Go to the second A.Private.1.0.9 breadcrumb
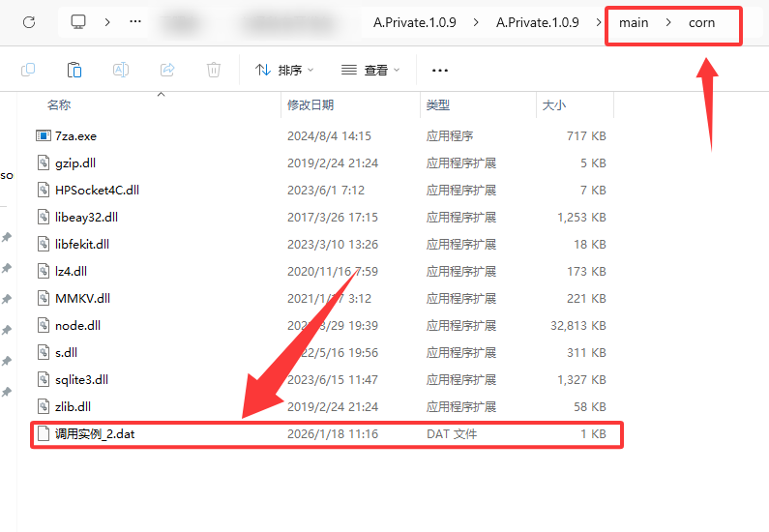Screen dimensions: 769x532 pos(538,22)
